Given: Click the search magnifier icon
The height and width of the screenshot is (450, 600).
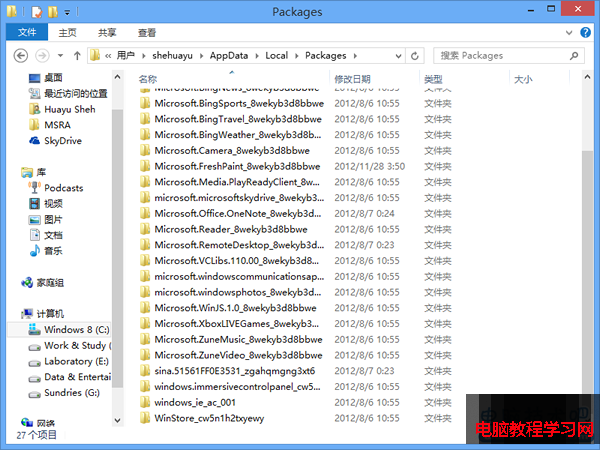Looking at the screenshot, I should pos(574,56).
